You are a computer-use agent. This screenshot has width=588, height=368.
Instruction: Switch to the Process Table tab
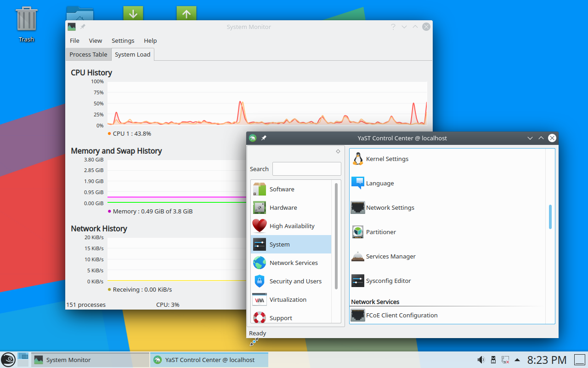click(88, 54)
